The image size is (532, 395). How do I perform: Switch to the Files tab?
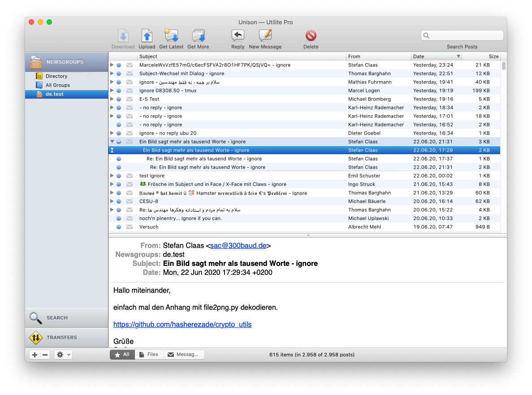pos(149,354)
